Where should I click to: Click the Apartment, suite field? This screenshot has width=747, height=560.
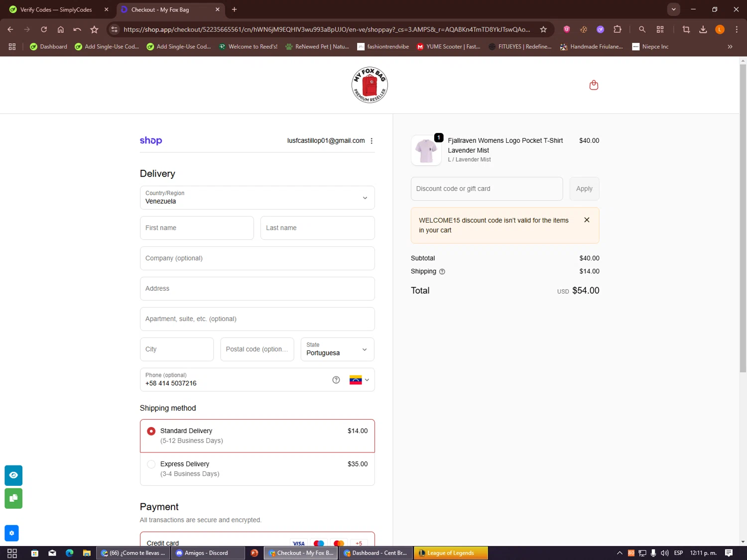click(257, 319)
